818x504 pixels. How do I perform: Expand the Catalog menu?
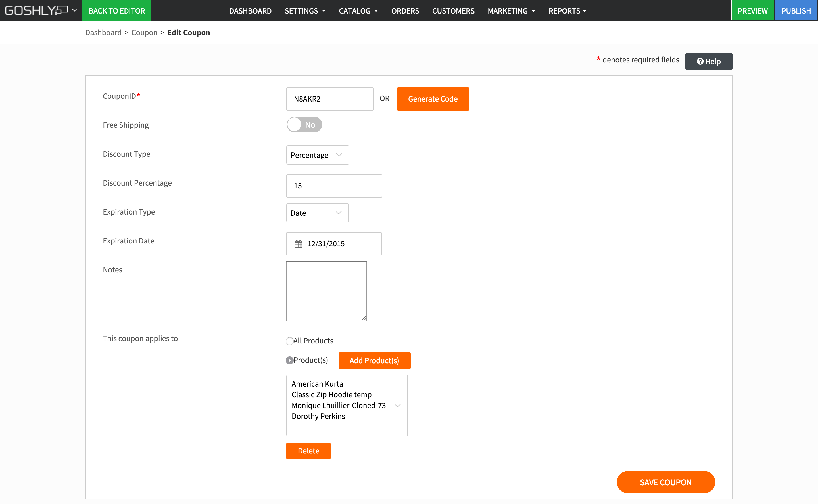coord(358,11)
